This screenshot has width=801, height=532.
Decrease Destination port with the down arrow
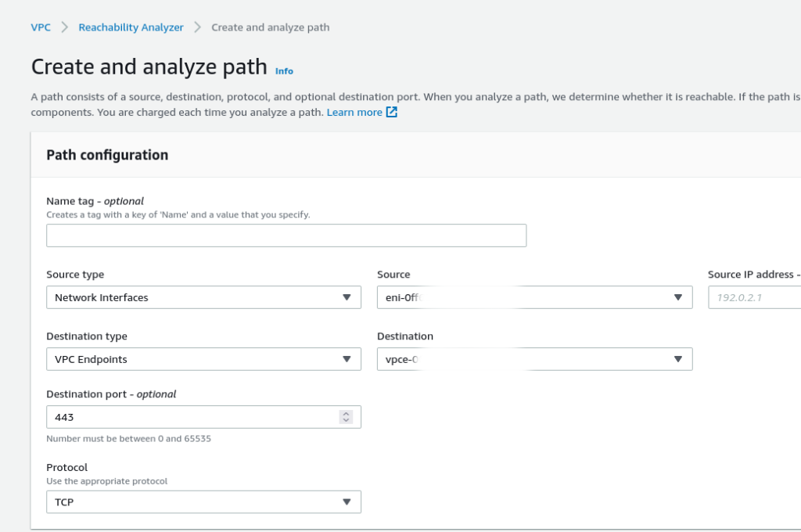346,421
